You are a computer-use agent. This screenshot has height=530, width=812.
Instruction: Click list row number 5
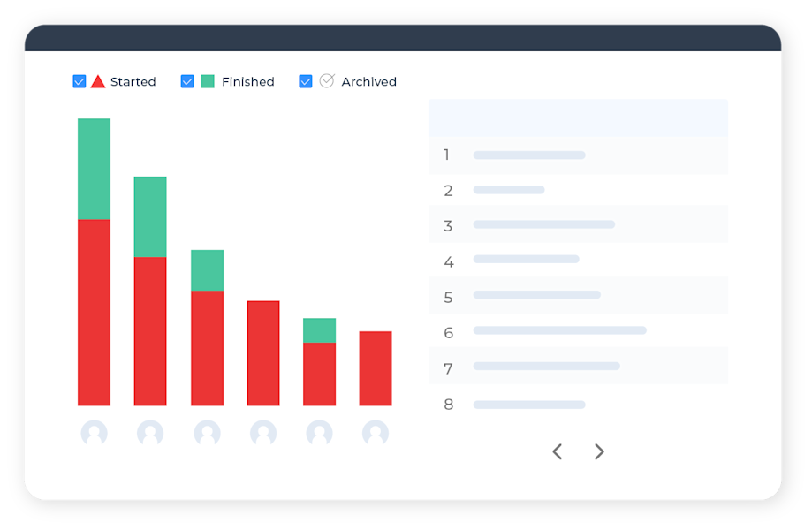pyautogui.click(x=579, y=296)
